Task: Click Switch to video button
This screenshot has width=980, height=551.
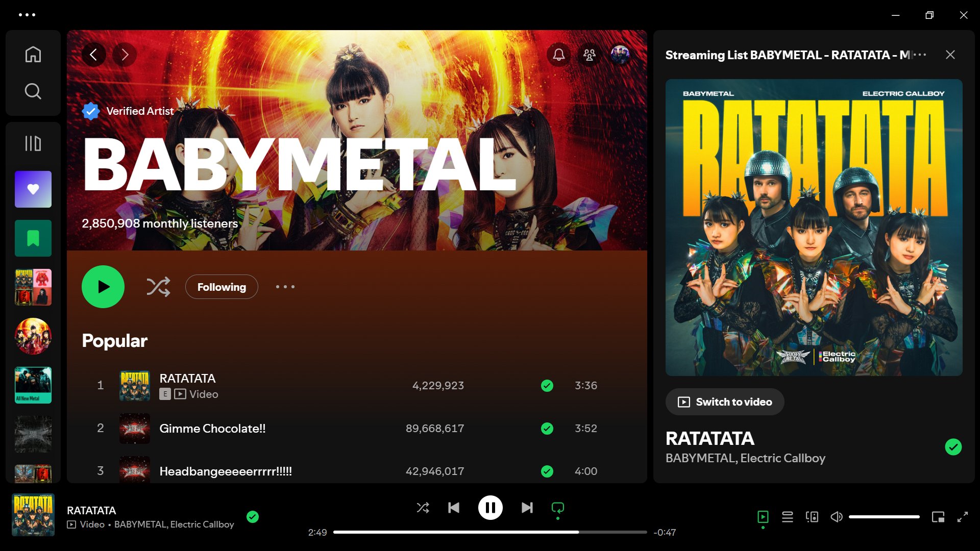Action: (x=725, y=402)
